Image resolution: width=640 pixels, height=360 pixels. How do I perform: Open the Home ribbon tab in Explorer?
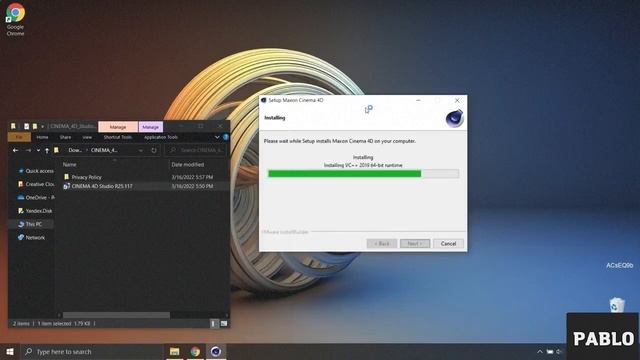click(42, 137)
